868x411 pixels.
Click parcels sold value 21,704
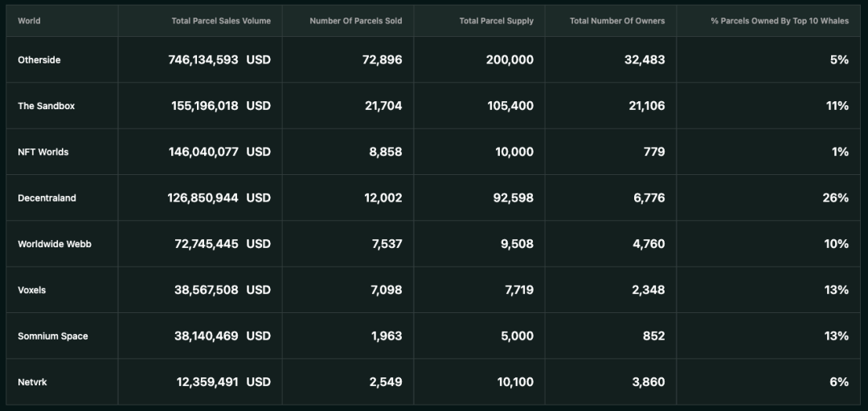(x=383, y=106)
